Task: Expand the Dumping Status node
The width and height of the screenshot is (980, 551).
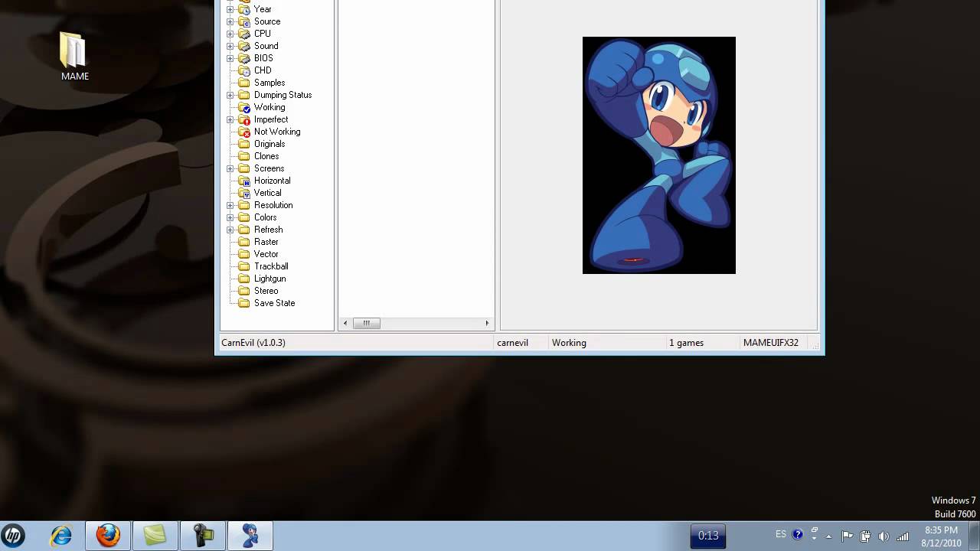Action: point(230,95)
